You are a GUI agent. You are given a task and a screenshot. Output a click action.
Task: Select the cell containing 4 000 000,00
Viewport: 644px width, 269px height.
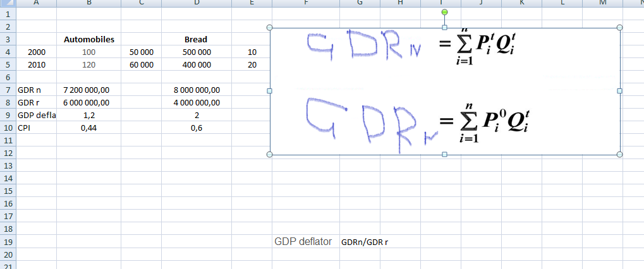[196, 102]
